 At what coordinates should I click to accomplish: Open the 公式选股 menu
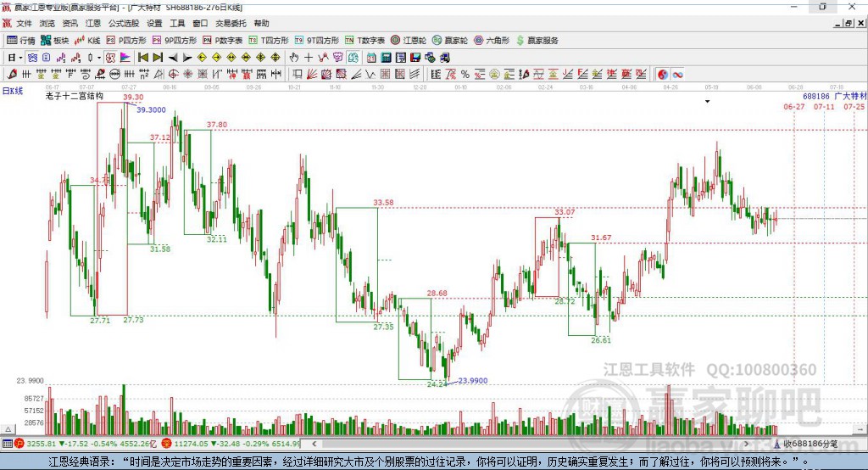click(x=124, y=23)
